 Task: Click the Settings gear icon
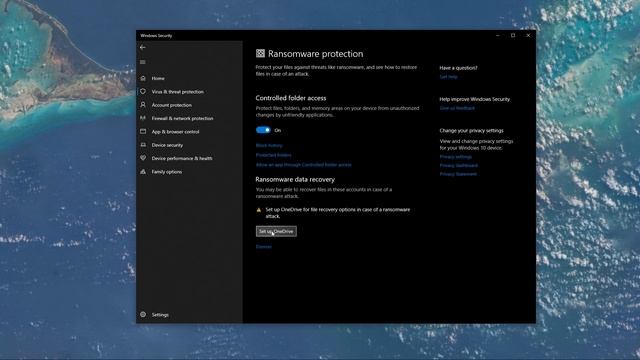143,314
